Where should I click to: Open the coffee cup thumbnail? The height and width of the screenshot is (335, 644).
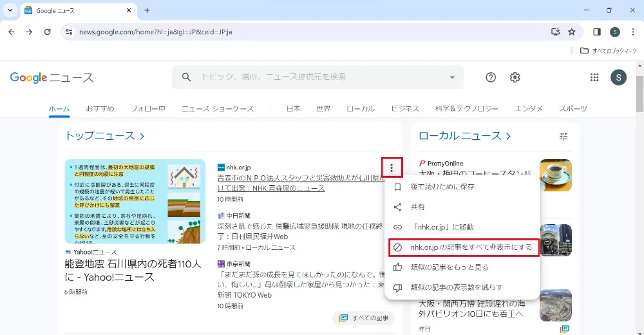coord(555,175)
